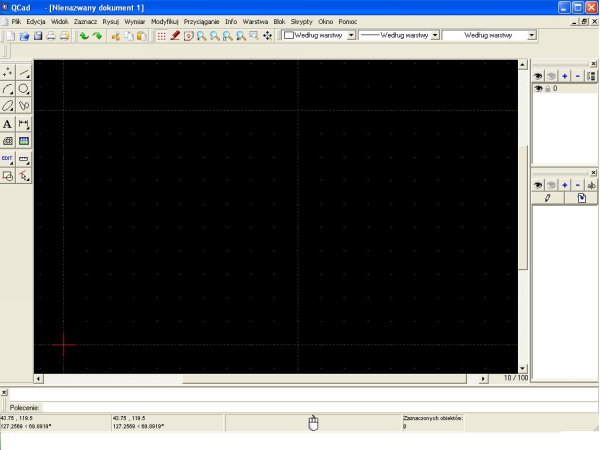Remove block minus button
600x450 pixels.
[578, 185]
